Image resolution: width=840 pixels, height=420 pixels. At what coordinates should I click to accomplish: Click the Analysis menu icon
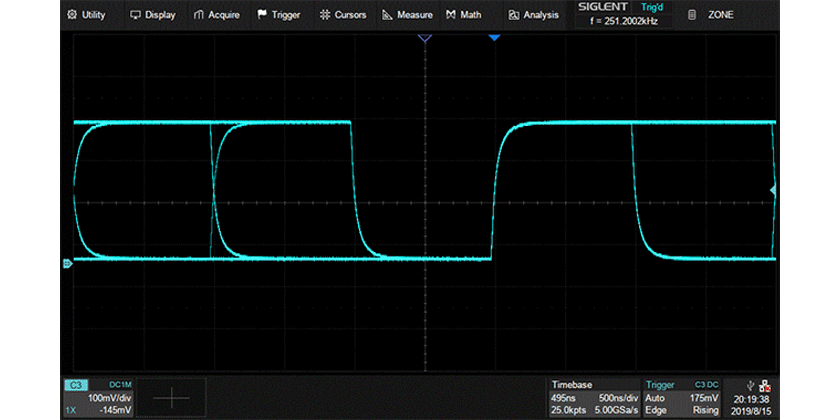[x=514, y=15]
